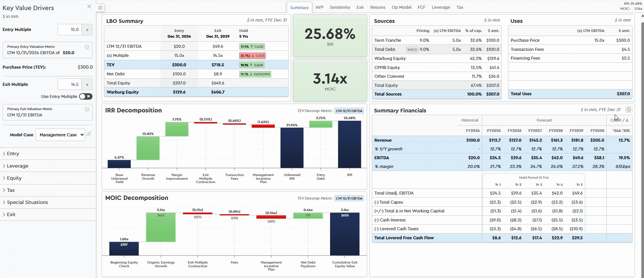
Task: Open Primary Entry Valuation Metric settings gear
Action: 87,47
